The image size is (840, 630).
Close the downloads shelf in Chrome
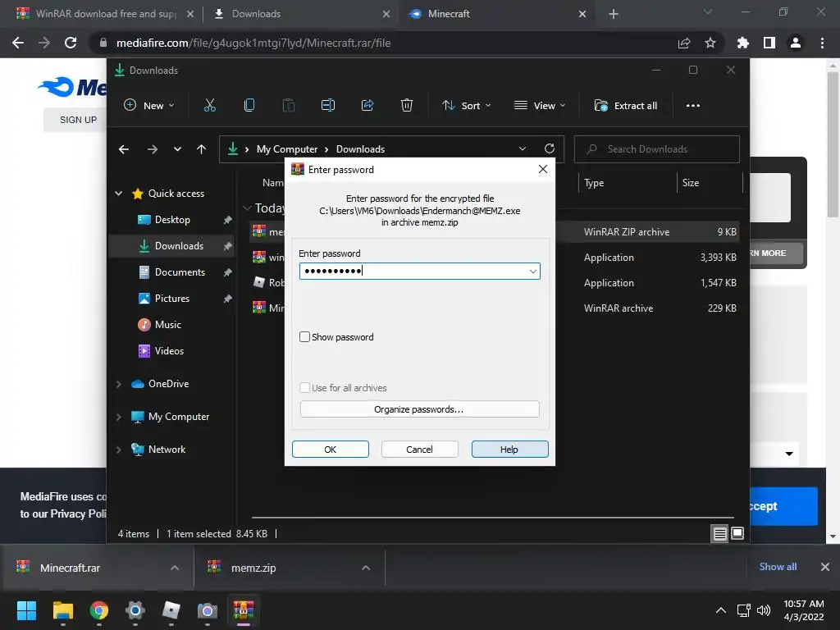click(x=825, y=567)
